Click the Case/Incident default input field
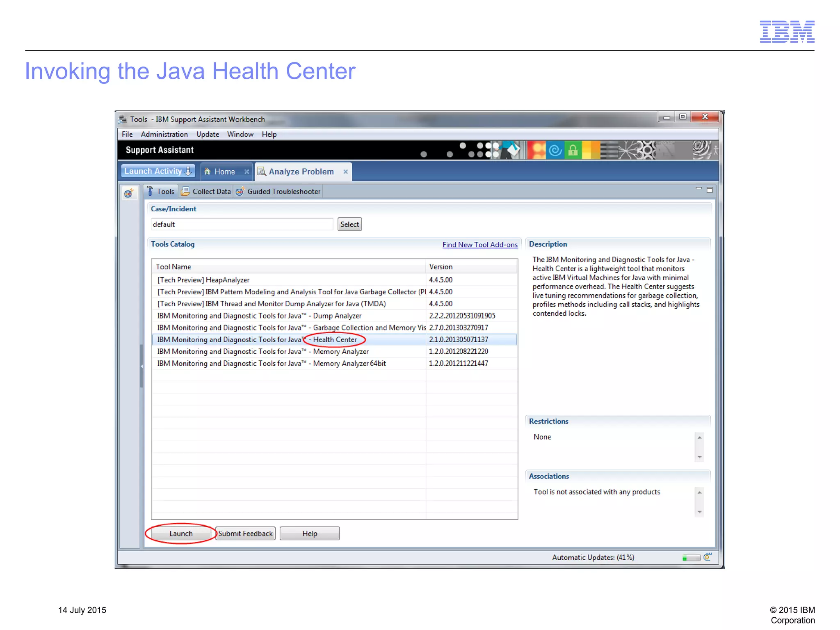This screenshot has height=630, width=840. pos(242,225)
